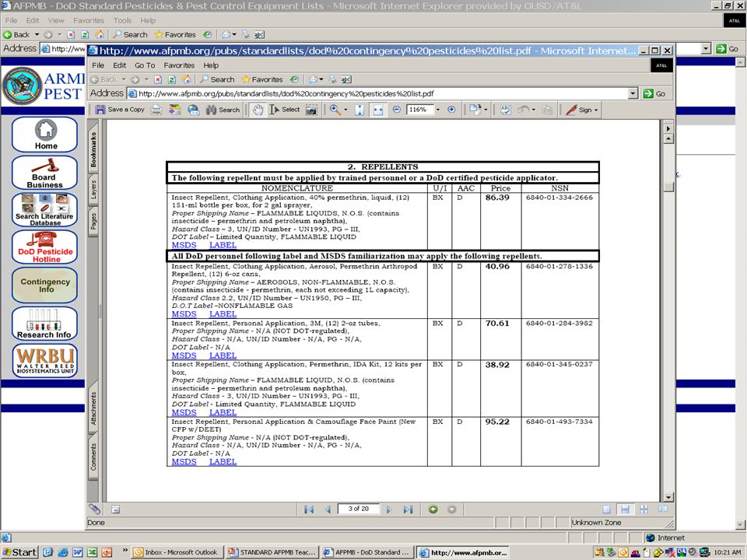Enable single page layout view

(606, 509)
